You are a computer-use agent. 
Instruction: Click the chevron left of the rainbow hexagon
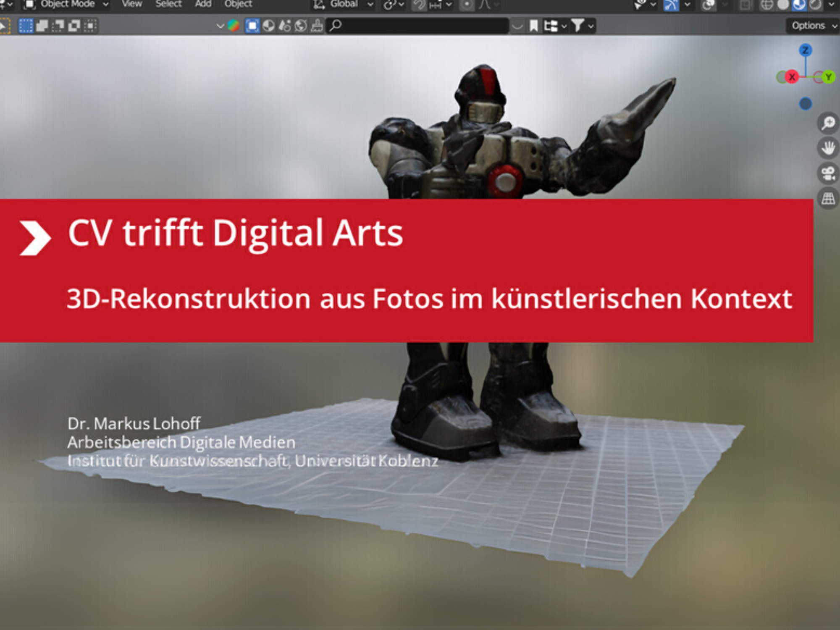[x=220, y=26]
